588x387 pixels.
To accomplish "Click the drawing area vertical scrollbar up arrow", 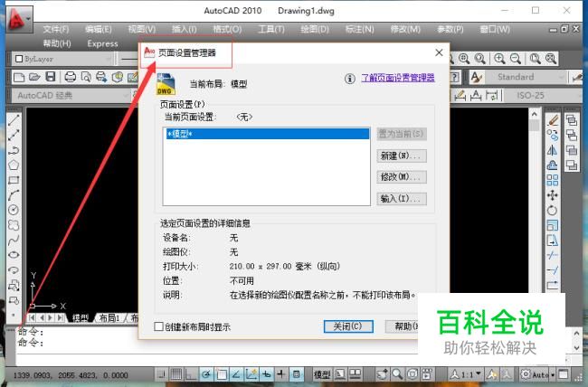I will pos(535,114).
